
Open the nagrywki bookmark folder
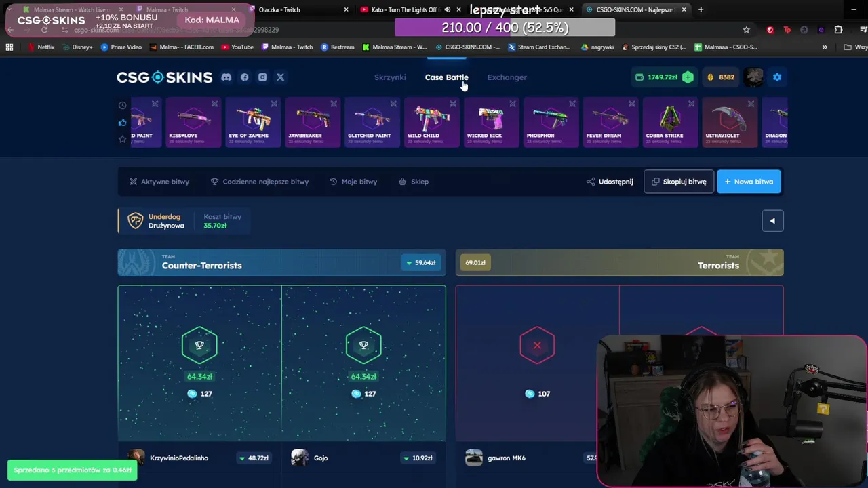click(597, 47)
